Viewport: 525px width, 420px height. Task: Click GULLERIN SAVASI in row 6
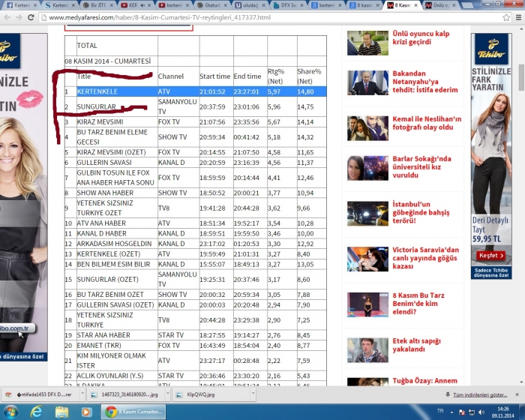104,163
